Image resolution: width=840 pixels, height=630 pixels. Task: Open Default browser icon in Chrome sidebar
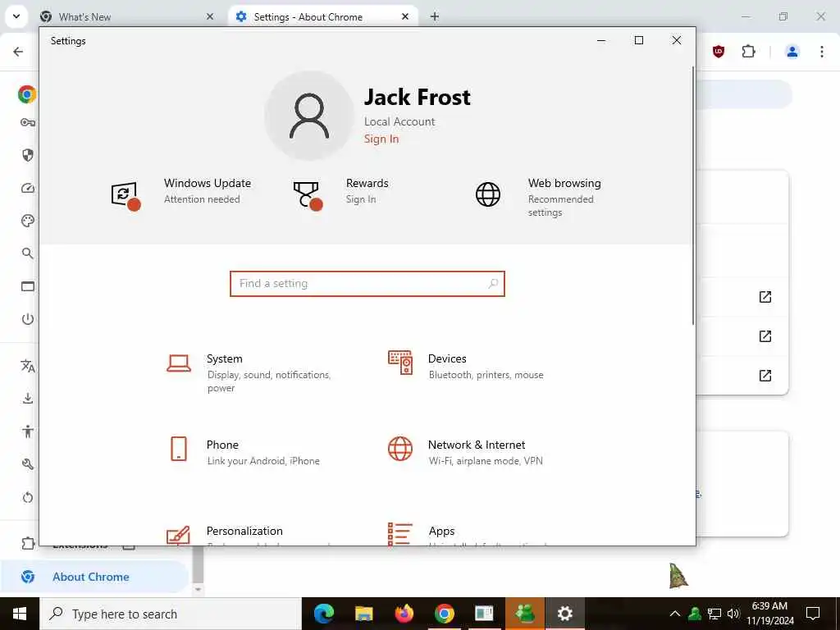(x=28, y=286)
